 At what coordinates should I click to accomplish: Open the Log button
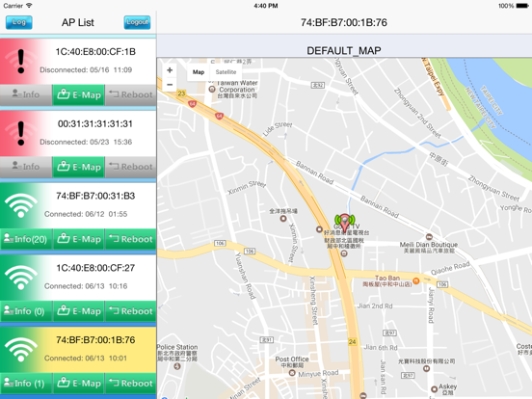click(x=19, y=22)
